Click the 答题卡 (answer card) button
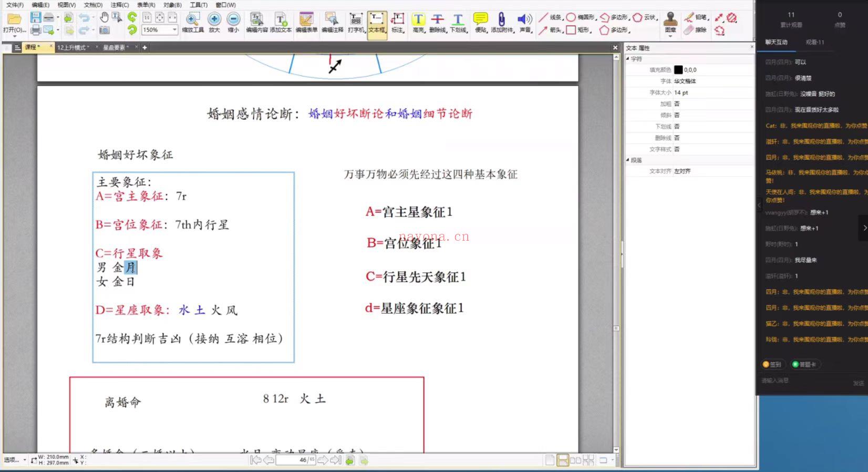Image resolution: width=868 pixels, height=472 pixels. [x=804, y=364]
